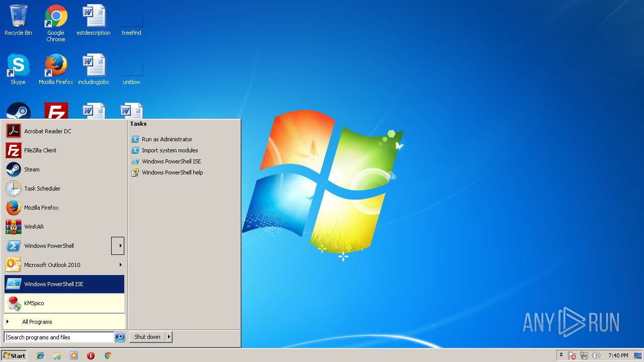Launch Mozilla Firefox from Start menu list
Viewport: 644px width, 362px height.
64,208
